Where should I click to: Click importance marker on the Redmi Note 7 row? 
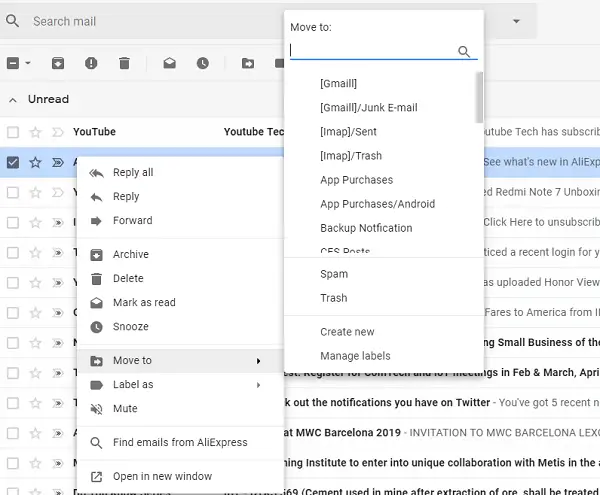tap(58, 192)
